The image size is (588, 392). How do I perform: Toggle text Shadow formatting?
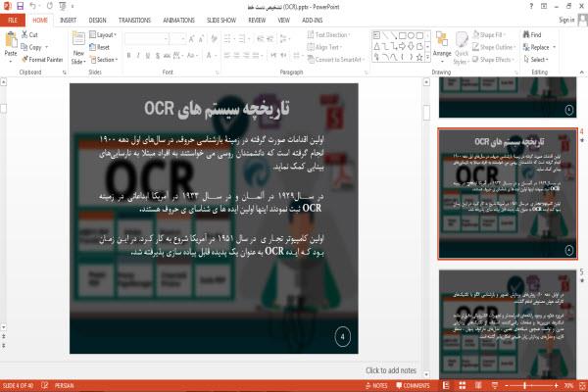[158, 56]
